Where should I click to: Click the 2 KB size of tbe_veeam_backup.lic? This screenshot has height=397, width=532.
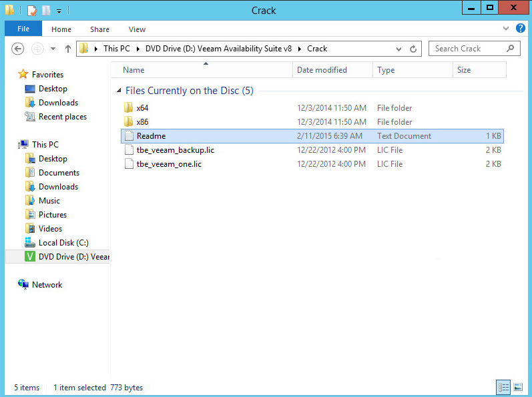coord(493,150)
